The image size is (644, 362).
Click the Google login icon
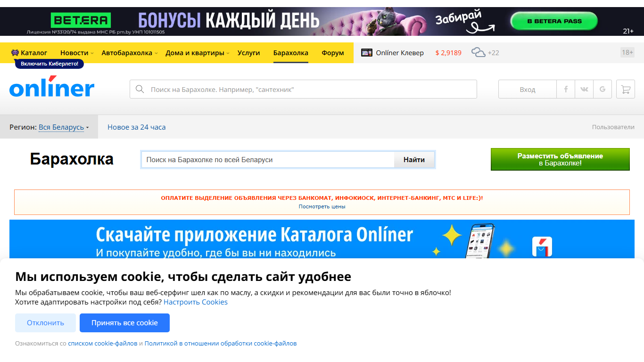pyautogui.click(x=603, y=89)
